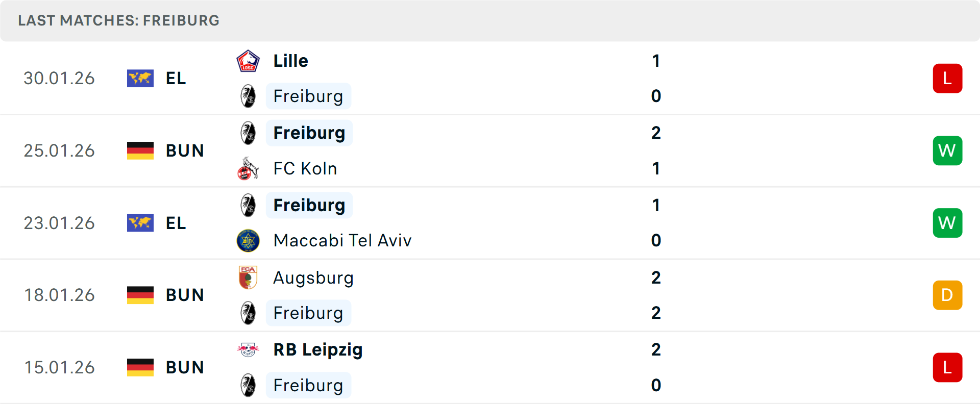Image resolution: width=980 pixels, height=404 pixels.
Task: Click the EL competition globe icon
Action: coord(140,78)
